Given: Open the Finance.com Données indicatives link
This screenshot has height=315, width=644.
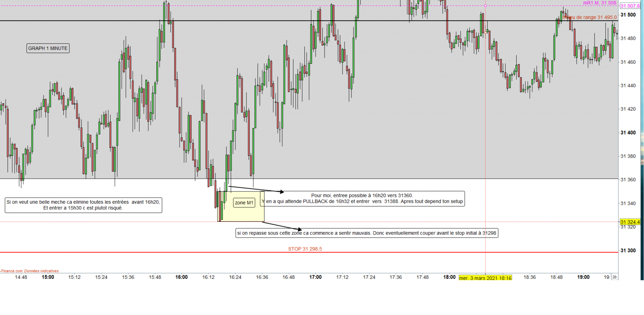Looking at the screenshot, I should click(29, 271).
